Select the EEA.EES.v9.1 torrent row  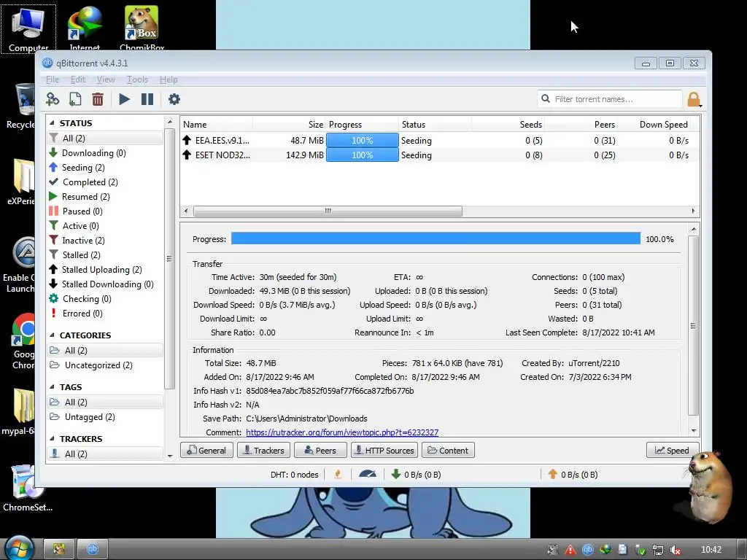[x=438, y=141]
